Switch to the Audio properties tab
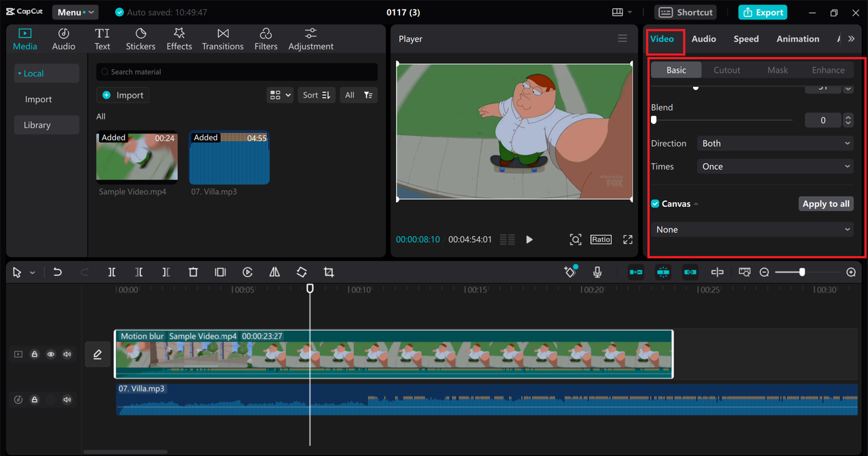 click(704, 39)
